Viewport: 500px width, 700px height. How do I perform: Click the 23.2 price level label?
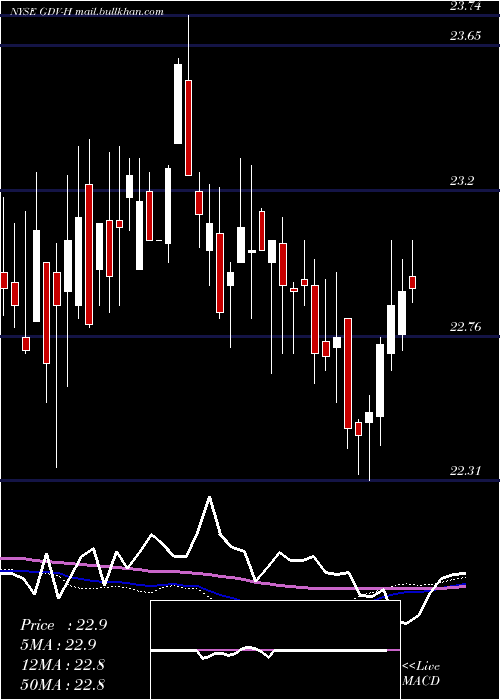coord(462,181)
